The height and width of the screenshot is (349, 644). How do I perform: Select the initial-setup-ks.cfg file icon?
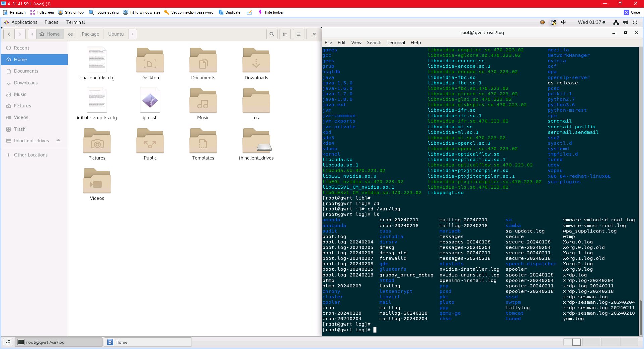[97, 100]
